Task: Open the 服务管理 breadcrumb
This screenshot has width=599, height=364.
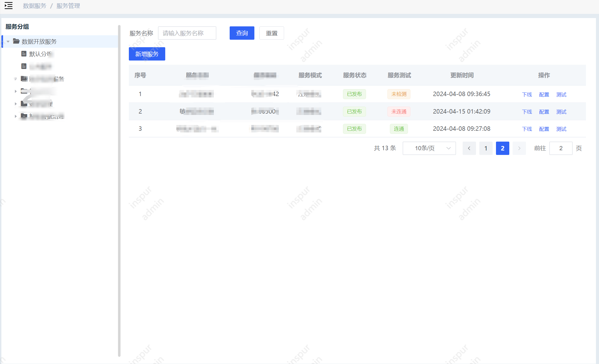Action: (68, 6)
